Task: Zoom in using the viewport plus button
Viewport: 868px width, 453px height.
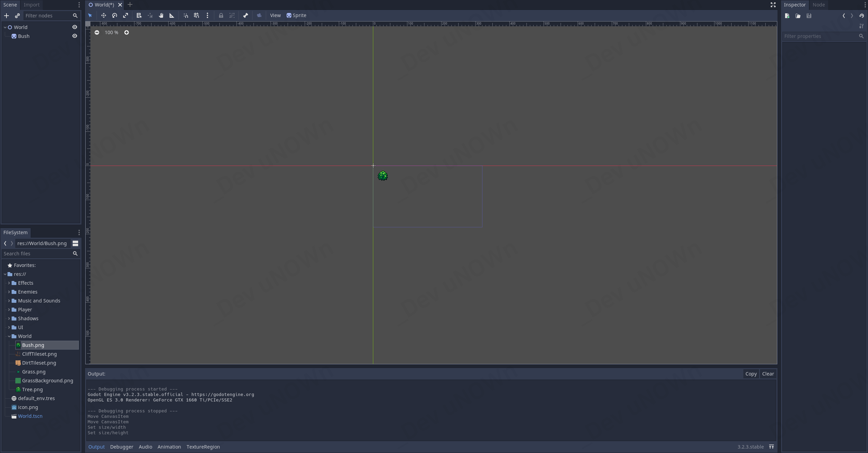Action: coord(127,32)
